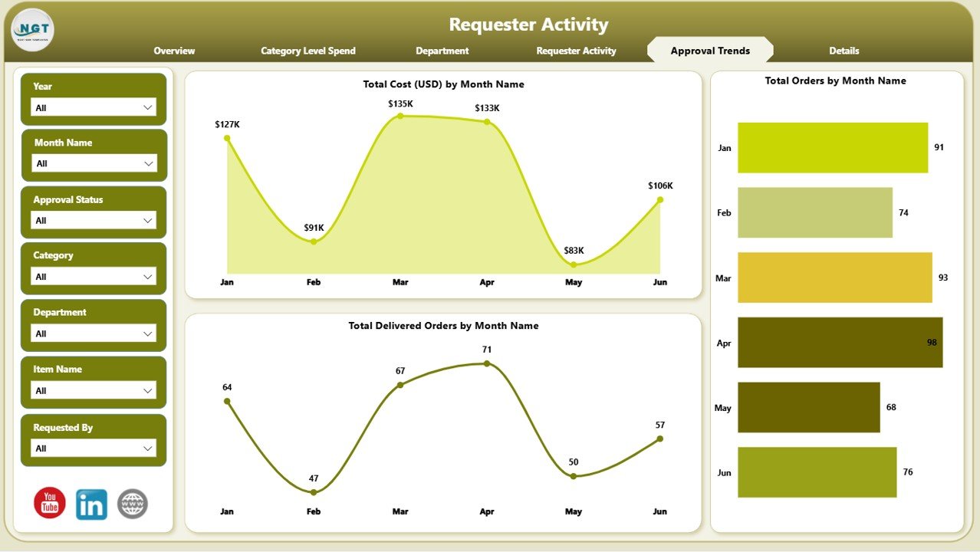Open the Category Level Spend tab
The width and height of the screenshot is (980, 552).
pos(308,51)
